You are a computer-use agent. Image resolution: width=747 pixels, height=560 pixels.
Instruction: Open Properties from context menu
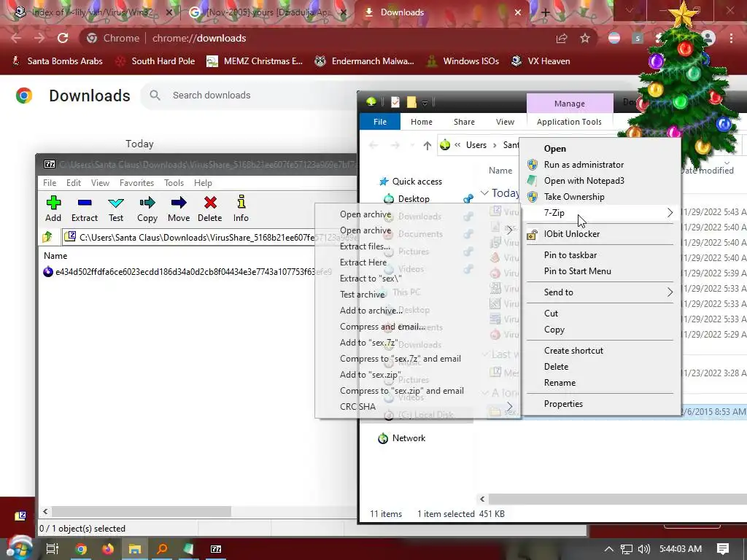(600, 404)
